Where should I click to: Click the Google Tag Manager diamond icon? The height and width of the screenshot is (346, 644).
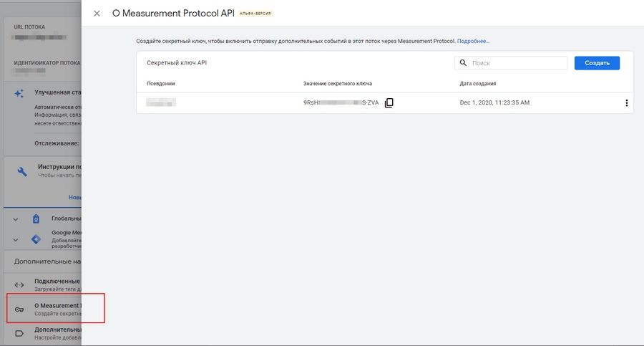(36, 239)
